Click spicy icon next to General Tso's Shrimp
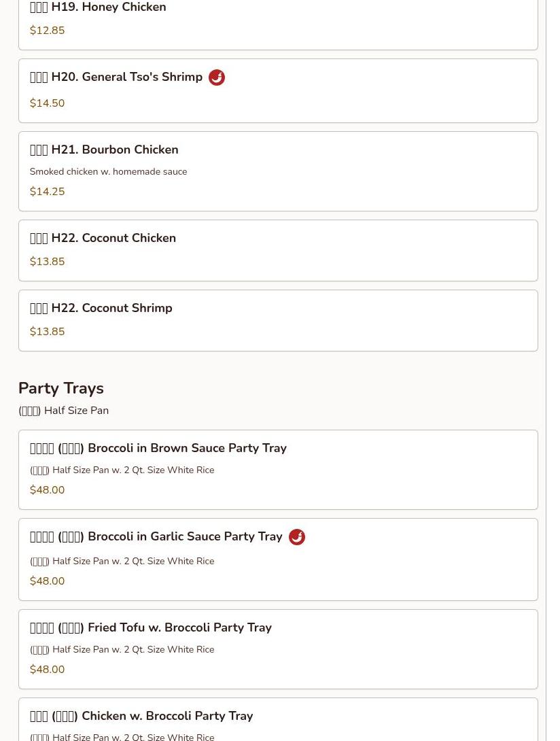The height and width of the screenshot is (741, 560). pyautogui.click(x=217, y=77)
